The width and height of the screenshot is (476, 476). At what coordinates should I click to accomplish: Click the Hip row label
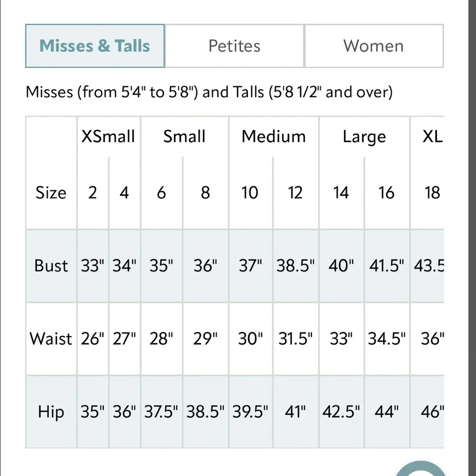(x=51, y=412)
